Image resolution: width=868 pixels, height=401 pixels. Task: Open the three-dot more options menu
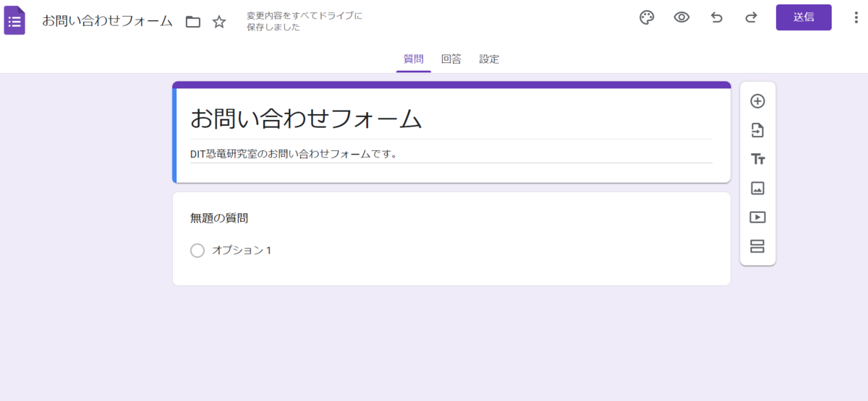pos(856,17)
